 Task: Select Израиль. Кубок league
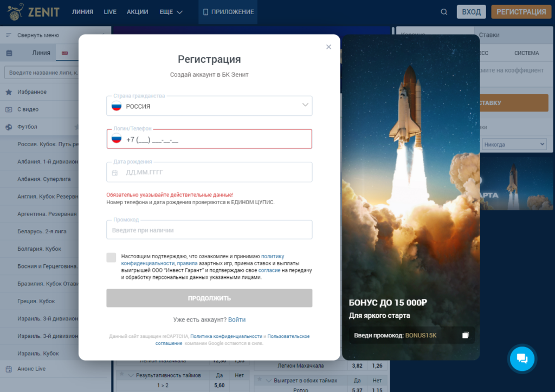[38, 354]
